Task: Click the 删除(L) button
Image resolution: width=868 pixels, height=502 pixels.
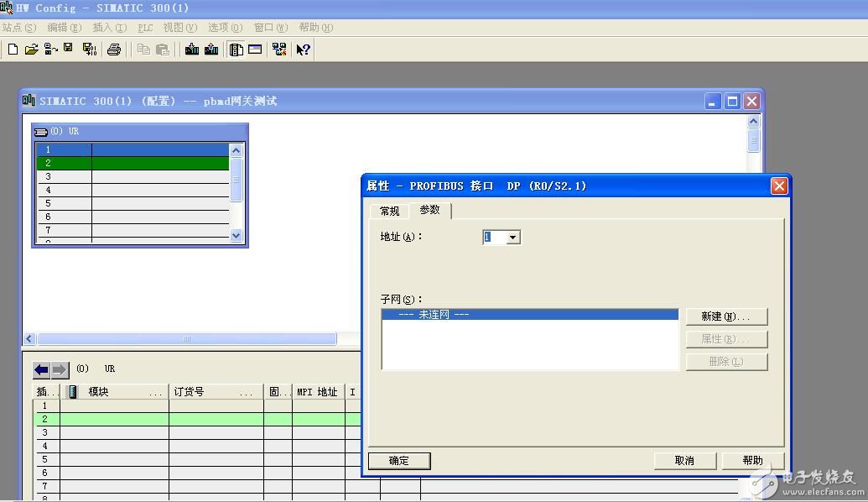Action: coord(726,362)
